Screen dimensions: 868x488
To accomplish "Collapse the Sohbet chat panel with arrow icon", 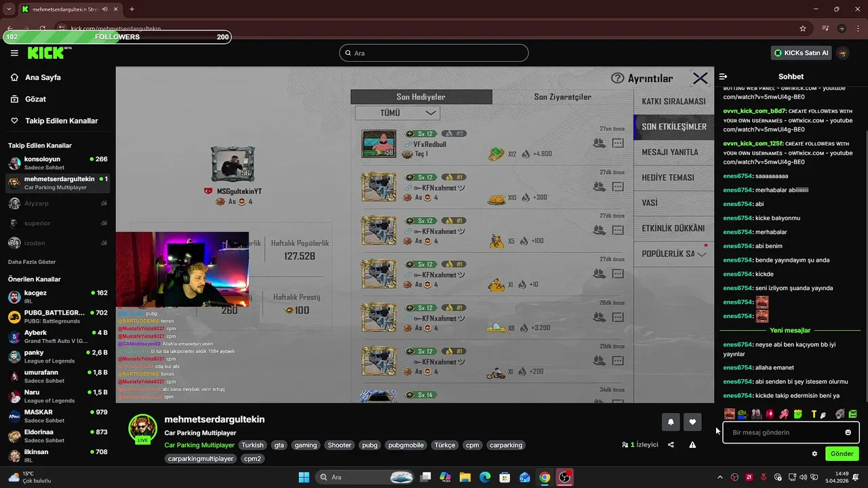I will 723,77.
